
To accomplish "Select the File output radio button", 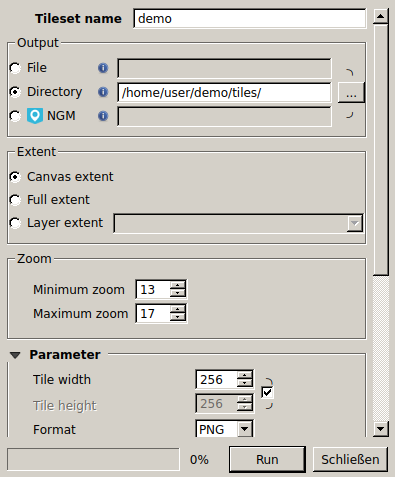I will pos(15,68).
